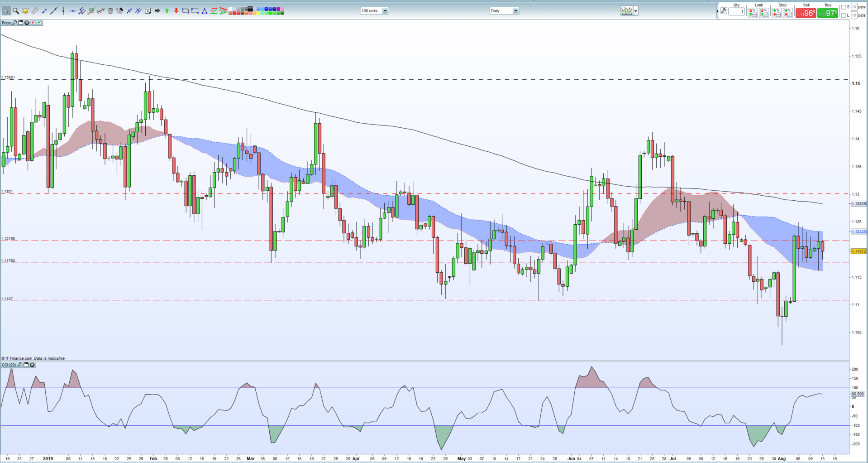Collapse the trading panel side arrow
868x463 pixels.
(718, 11)
